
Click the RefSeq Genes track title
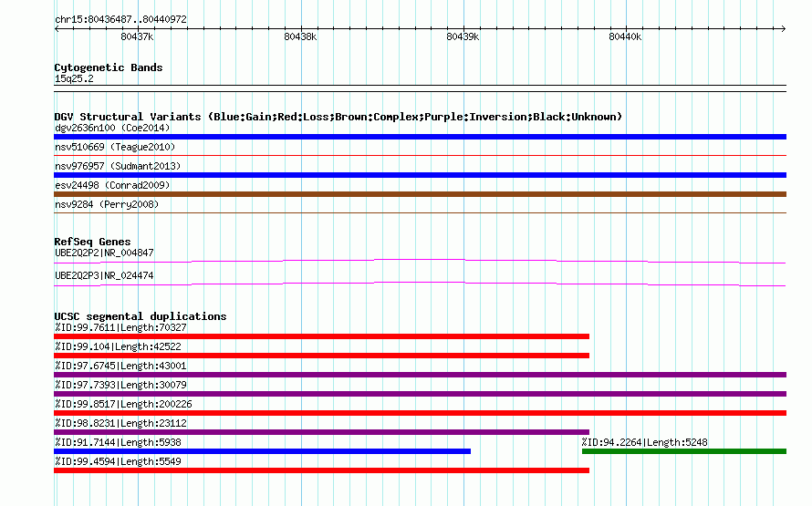click(92, 242)
